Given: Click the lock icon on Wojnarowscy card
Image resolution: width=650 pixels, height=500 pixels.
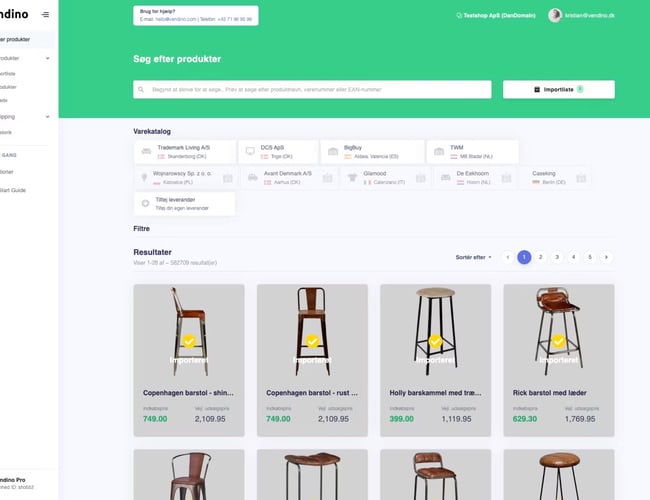Looking at the screenshot, I should pyautogui.click(x=228, y=178).
